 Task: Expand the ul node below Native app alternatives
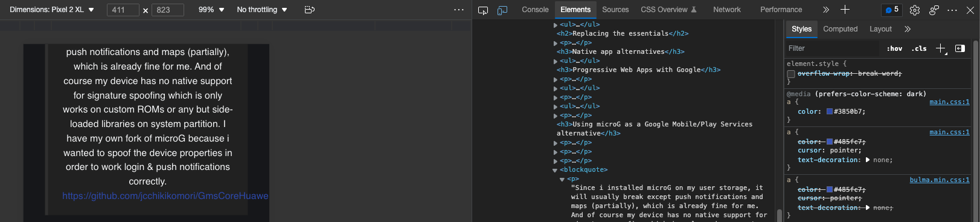[556, 61]
